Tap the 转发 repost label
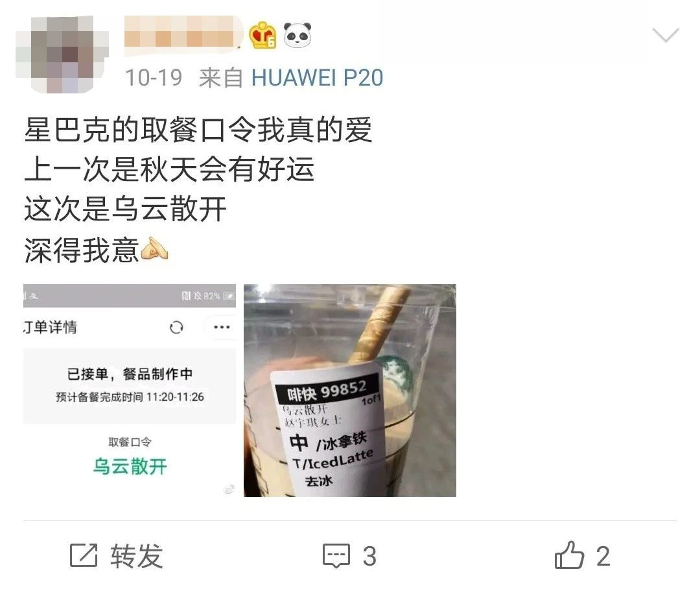 [137, 556]
